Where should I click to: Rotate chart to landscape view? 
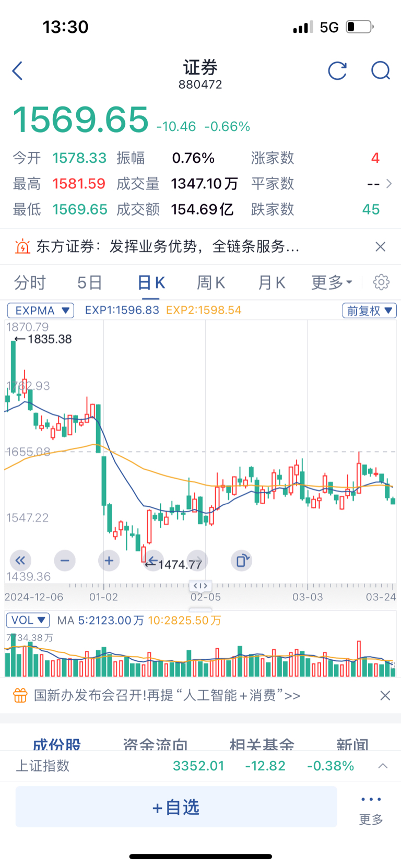tap(241, 561)
